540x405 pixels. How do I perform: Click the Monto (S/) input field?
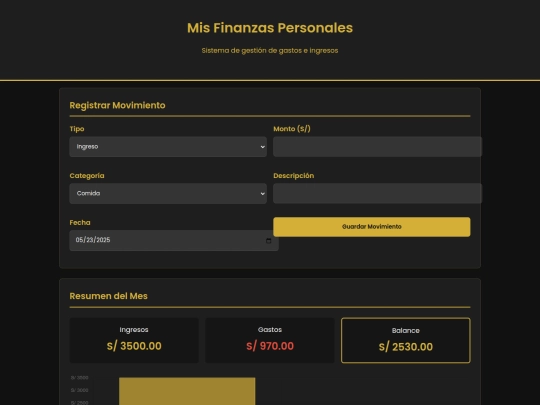click(x=377, y=147)
